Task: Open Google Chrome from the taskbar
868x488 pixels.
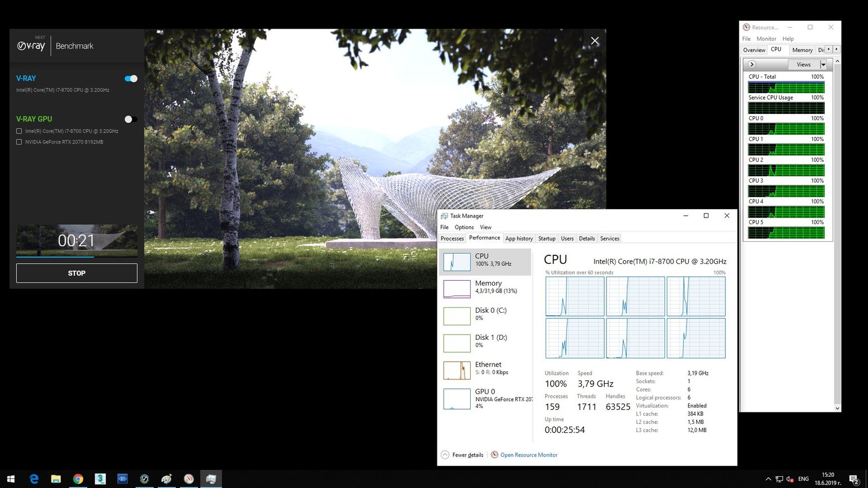Action: pyautogui.click(x=78, y=479)
